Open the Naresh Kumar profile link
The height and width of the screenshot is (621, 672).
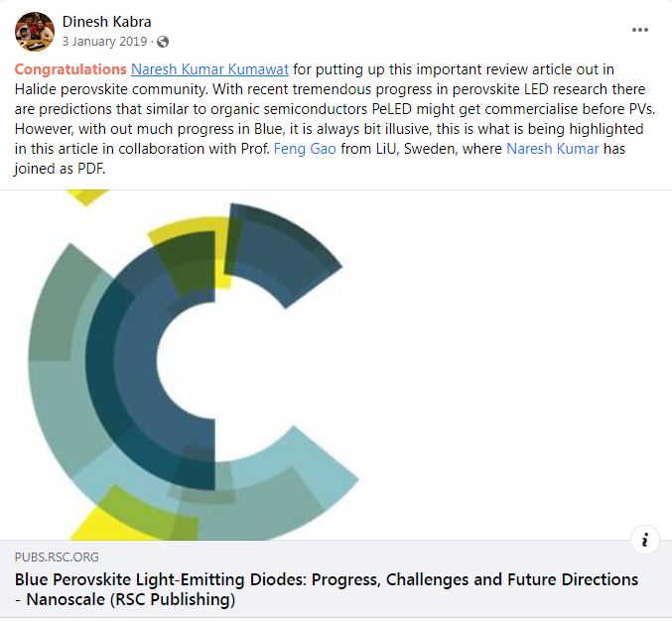(551, 149)
